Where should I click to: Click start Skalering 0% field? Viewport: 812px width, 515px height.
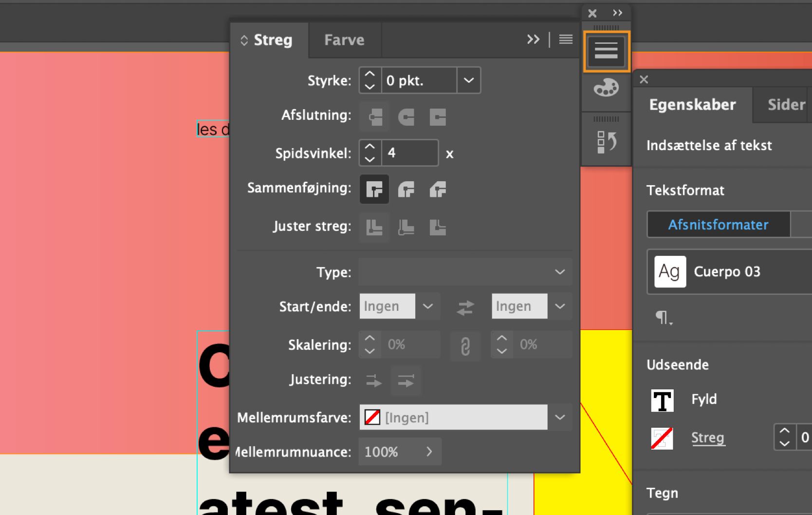pos(411,344)
